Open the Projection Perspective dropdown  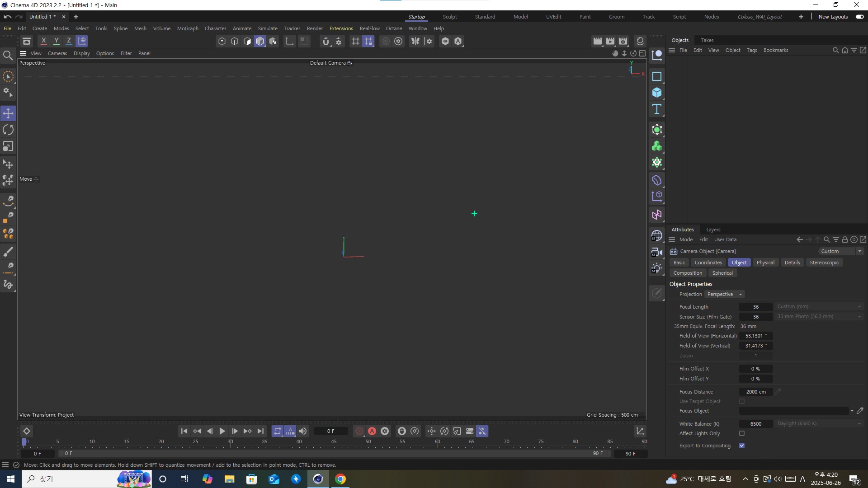725,294
